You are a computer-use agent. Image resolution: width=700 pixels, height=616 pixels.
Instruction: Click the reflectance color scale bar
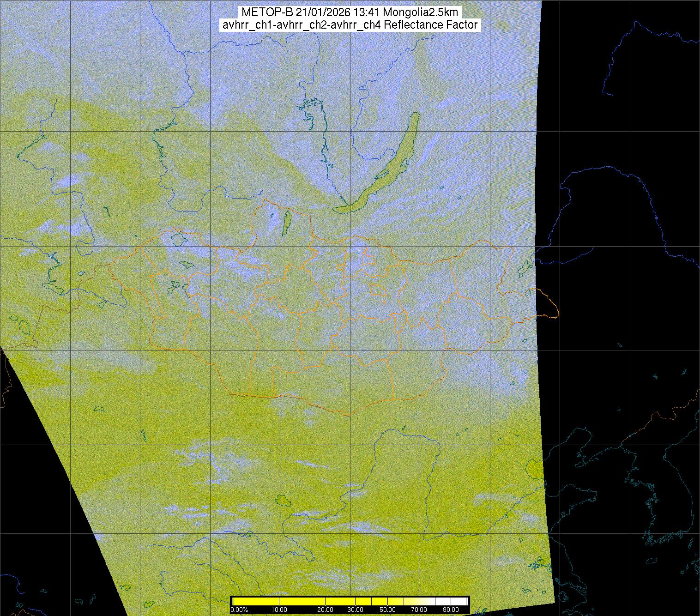[x=350, y=601]
